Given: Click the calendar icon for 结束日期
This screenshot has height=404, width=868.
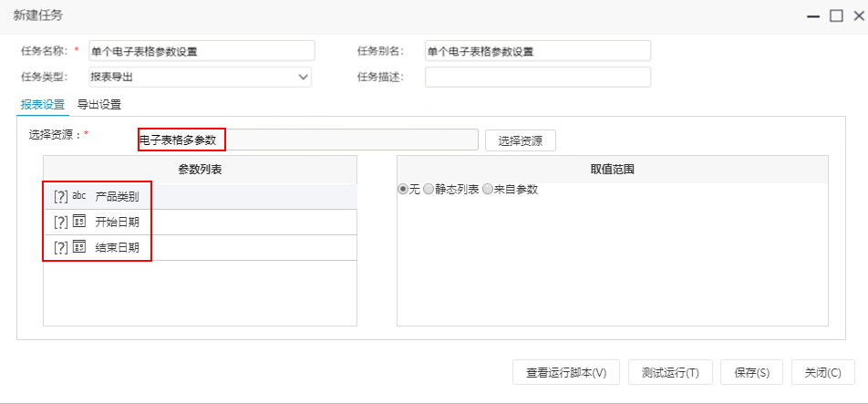Looking at the screenshot, I should [x=79, y=247].
